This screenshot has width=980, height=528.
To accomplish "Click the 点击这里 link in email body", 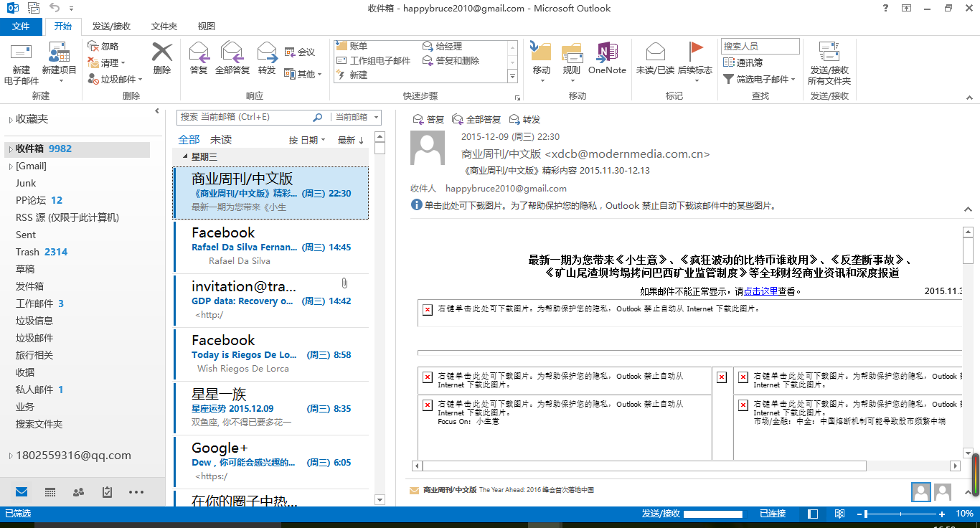I will [760, 291].
